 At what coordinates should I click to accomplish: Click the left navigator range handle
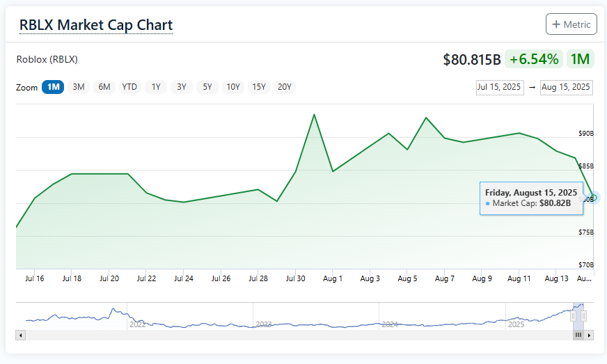click(x=573, y=316)
